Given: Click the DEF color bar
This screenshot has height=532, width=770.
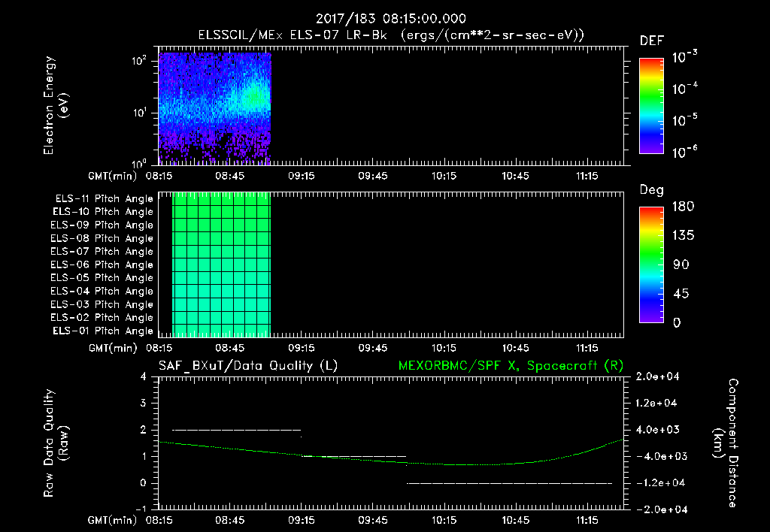Looking at the screenshot, I should (x=651, y=106).
